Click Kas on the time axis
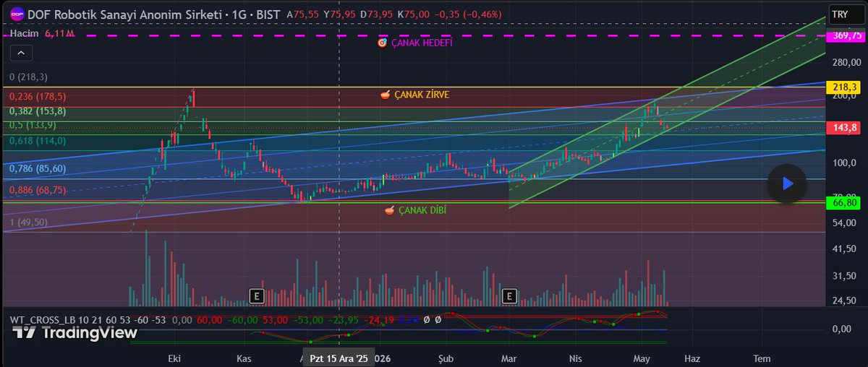 [x=244, y=358]
